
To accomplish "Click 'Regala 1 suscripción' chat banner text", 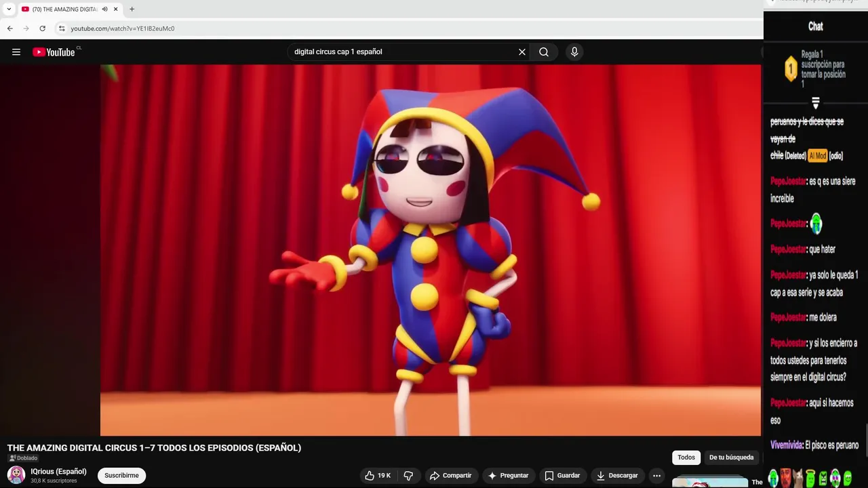I will click(823, 69).
